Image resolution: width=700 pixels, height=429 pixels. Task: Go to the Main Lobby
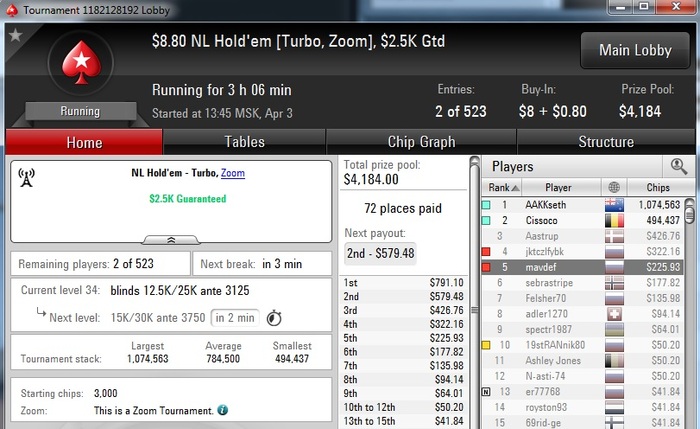pos(635,50)
